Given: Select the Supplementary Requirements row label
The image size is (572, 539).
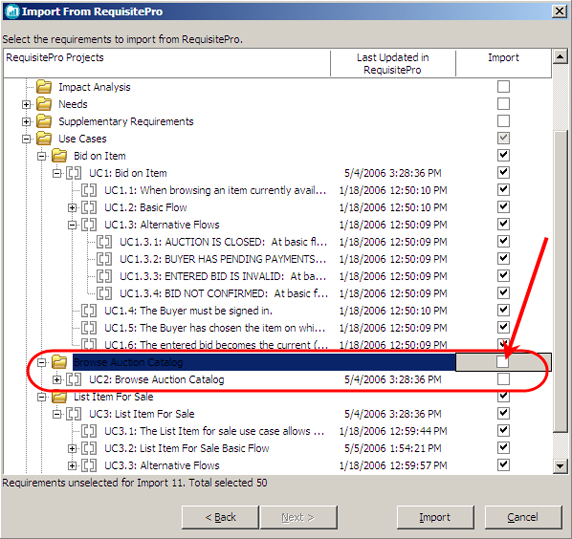Looking at the screenshot, I should [126, 121].
